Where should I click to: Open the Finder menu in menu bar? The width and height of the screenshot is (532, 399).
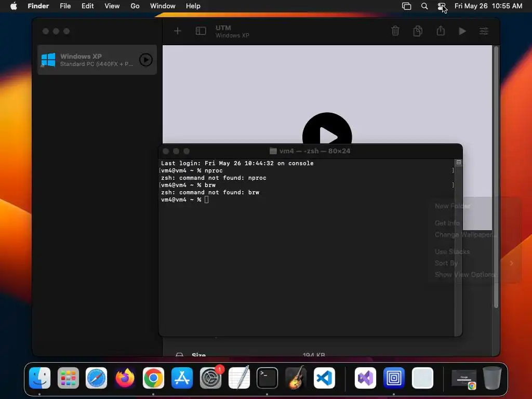pos(38,6)
